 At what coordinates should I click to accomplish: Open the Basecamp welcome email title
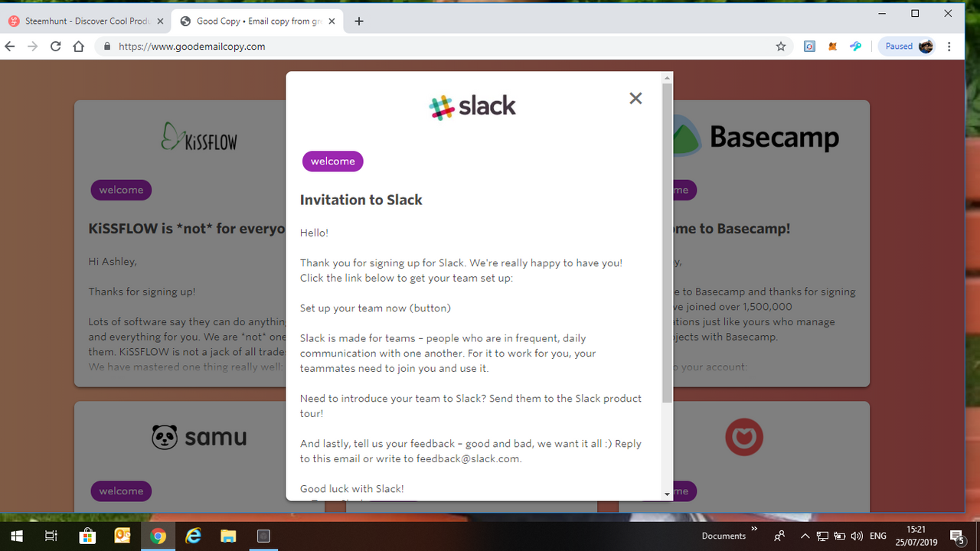click(732, 228)
